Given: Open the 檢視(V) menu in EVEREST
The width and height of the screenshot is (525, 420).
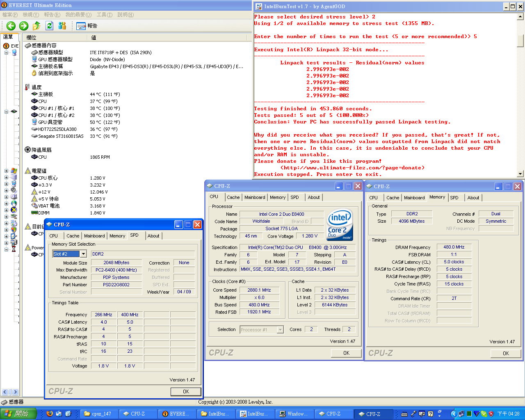Looking at the screenshot, I should (x=31, y=15).
